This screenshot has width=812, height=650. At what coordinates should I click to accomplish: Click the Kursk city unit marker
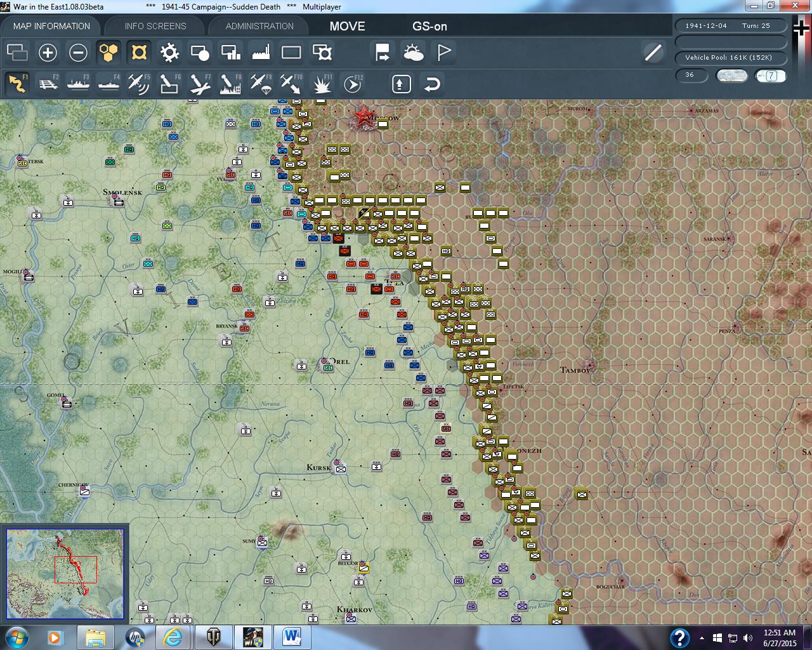coord(341,469)
